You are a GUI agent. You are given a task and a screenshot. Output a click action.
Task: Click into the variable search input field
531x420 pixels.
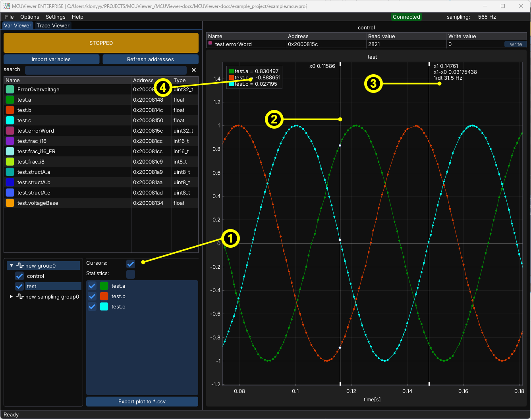point(105,70)
